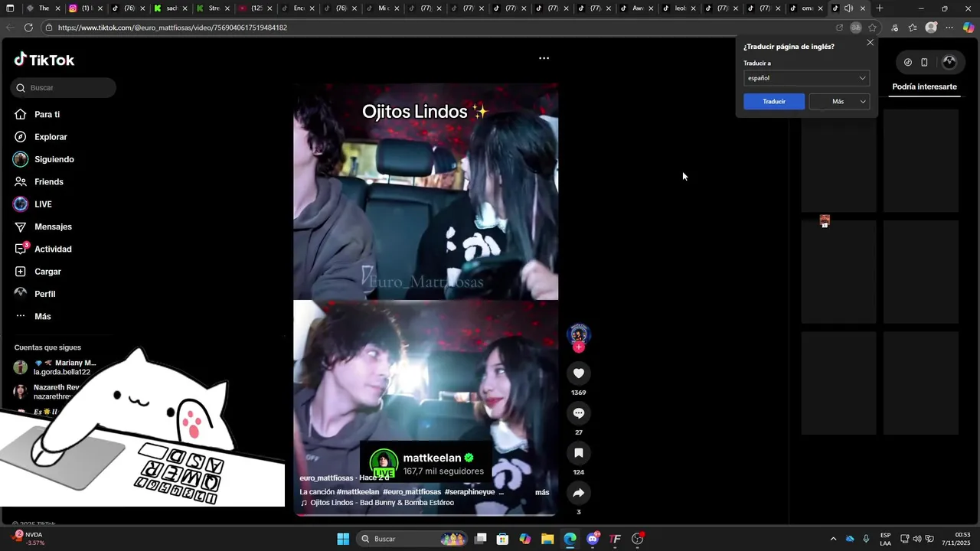Click the TikTok logo
This screenshot has height=551, width=980.
[x=44, y=60]
